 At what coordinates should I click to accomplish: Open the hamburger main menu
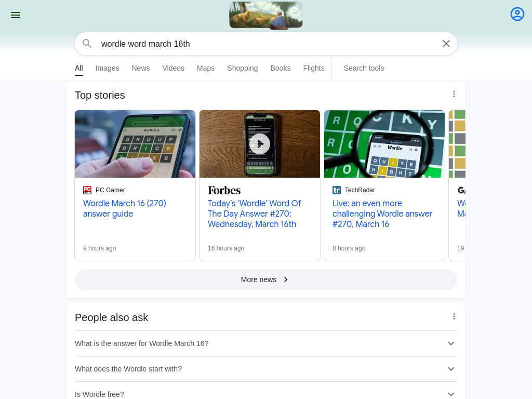point(16,15)
